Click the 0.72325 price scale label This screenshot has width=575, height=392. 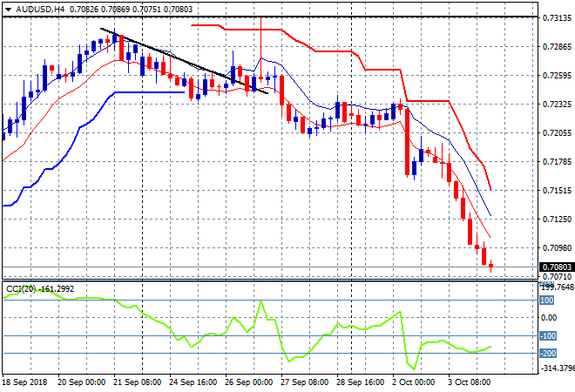pyautogui.click(x=557, y=105)
